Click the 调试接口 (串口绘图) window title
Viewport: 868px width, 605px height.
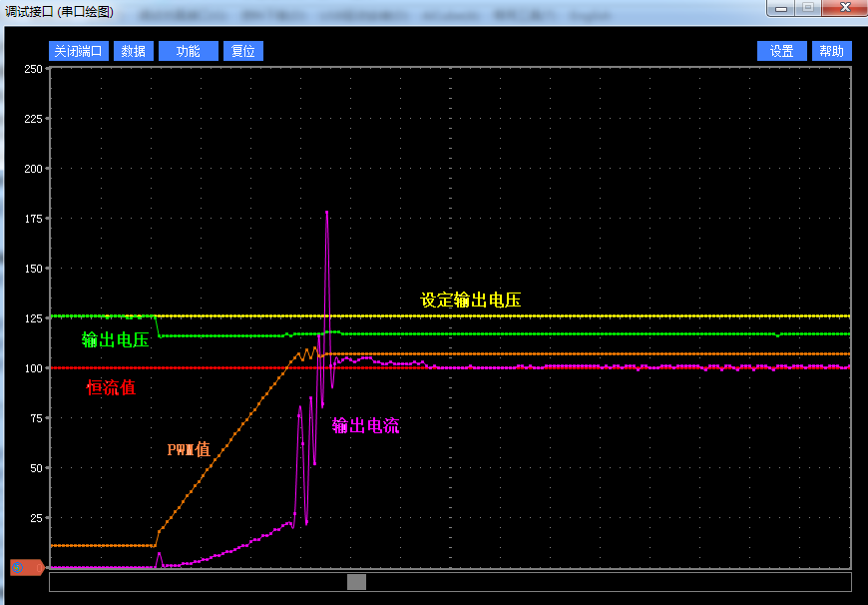click(x=59, y=12)
